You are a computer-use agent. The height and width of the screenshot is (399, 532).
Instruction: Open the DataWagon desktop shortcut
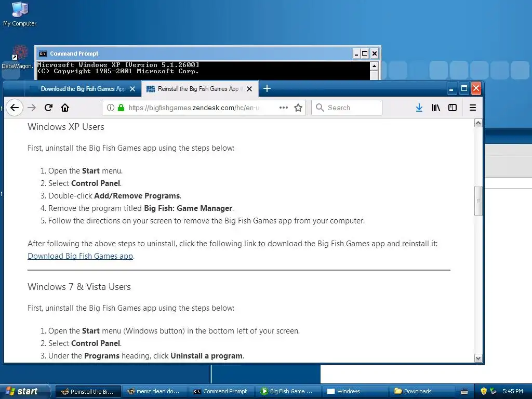click(x=17, y=57)
